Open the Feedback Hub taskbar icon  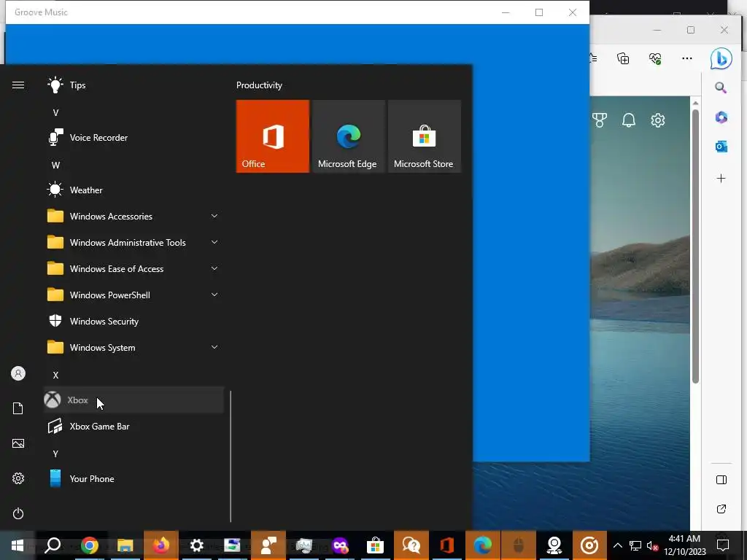coord(268,545)
